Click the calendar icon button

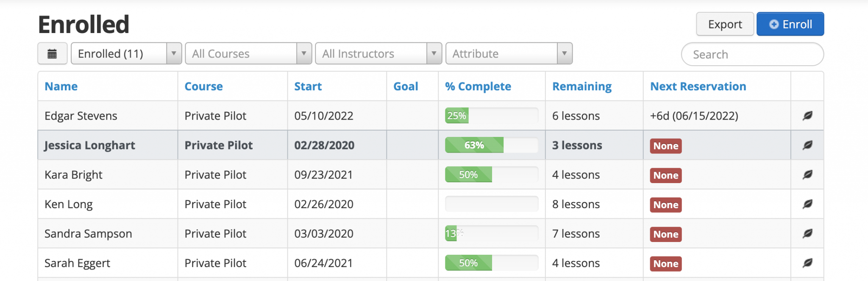pyautogui.click(x=52, y=54)
